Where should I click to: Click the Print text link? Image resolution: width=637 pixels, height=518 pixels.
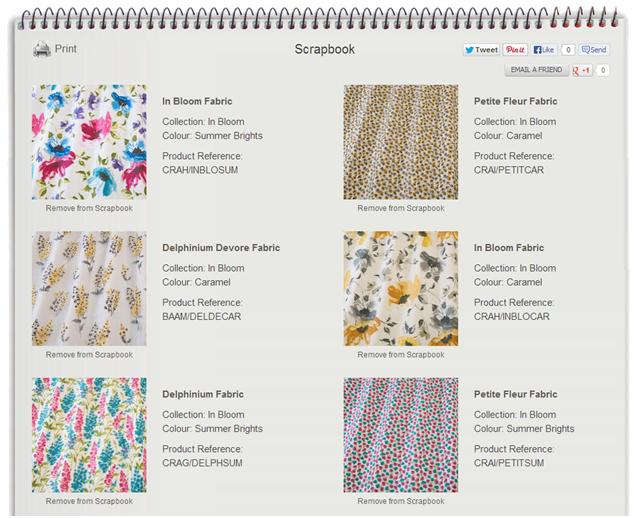pyautogui.click(x=66, y=49)
